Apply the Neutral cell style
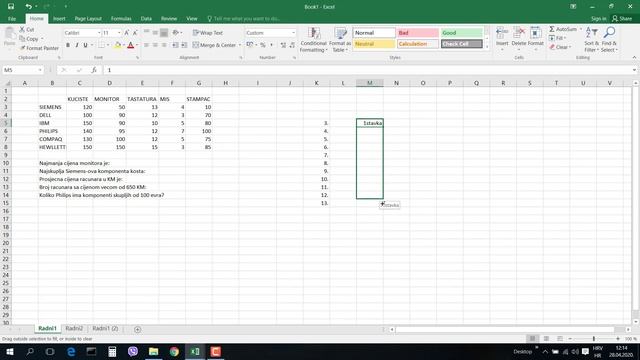This screenshot has height=360, width=640. pos(374,44)
